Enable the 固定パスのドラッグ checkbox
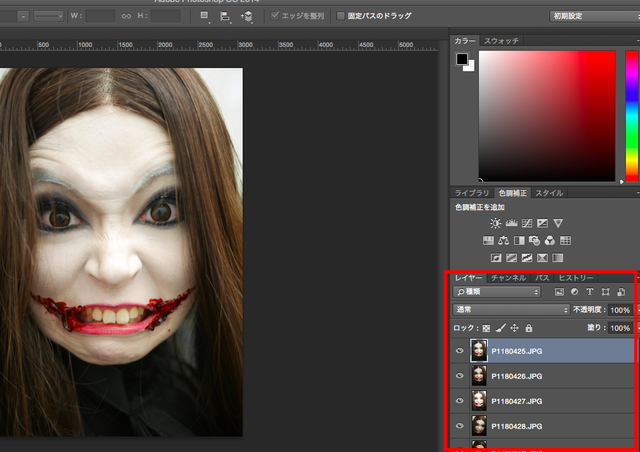Viewport: 640px width, 452px height. 340,16
